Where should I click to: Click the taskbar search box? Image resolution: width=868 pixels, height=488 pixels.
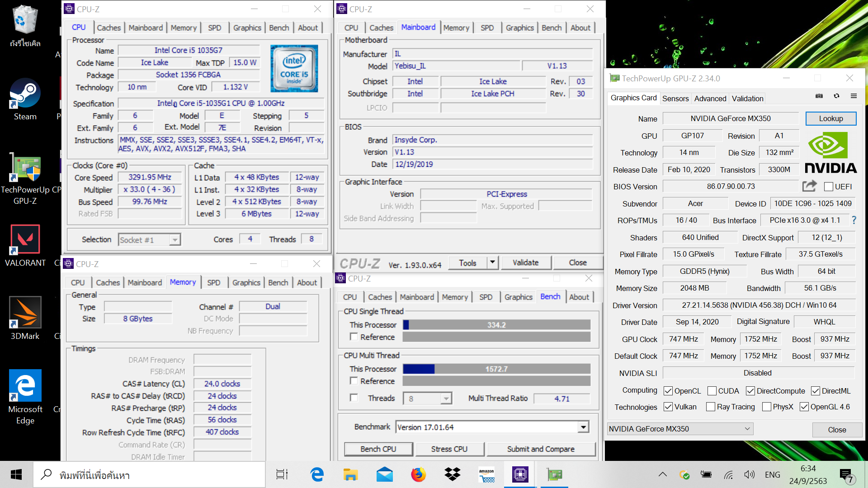click(149, 474)
